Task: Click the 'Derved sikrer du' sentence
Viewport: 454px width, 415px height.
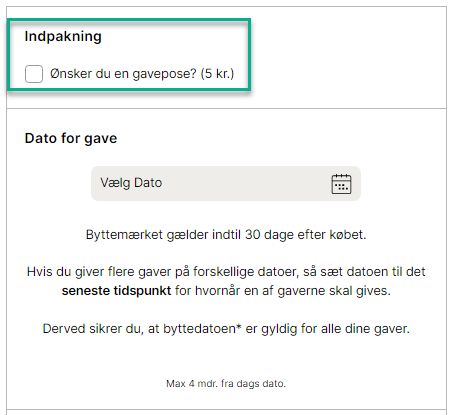Action: tap(226, 329)
